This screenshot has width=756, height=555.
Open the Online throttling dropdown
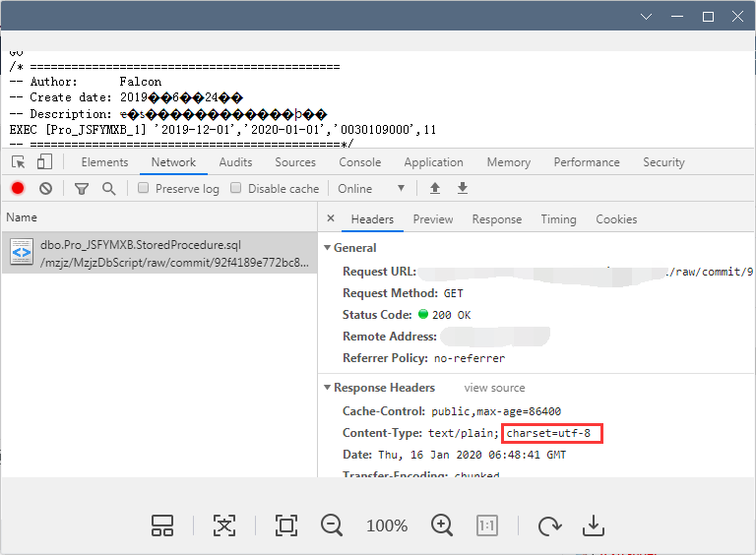pyautogui.click(x=371, y=188)
